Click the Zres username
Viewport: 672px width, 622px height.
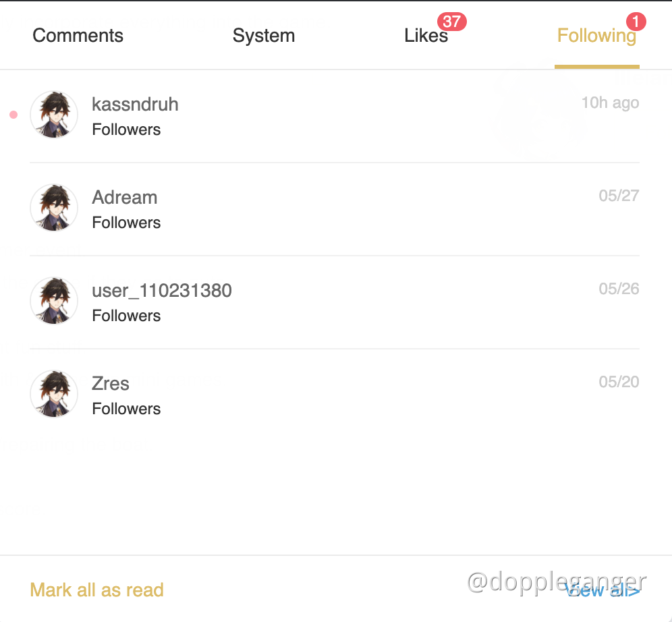click(111, 383)
